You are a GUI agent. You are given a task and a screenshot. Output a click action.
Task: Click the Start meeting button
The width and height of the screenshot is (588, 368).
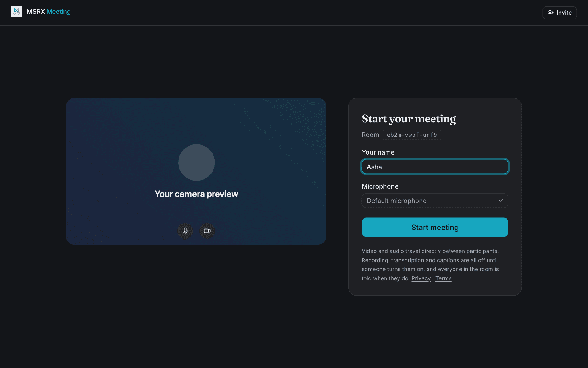tap(435, 227)
